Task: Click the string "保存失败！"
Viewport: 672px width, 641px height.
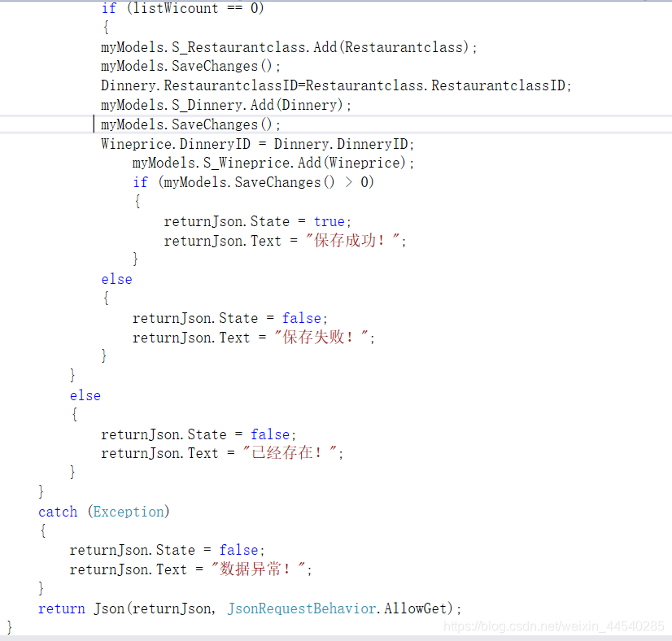Action: click(x=321, y=338)
